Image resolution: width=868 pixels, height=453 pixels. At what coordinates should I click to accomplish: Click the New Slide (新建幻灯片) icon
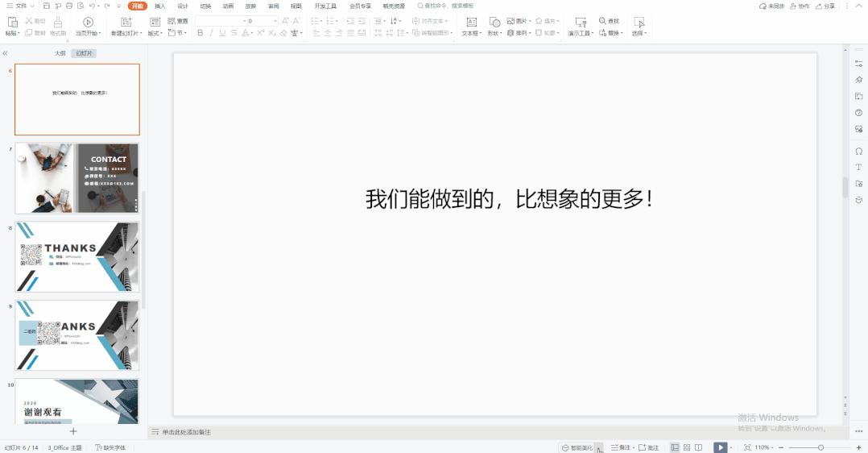pos(126,23)
